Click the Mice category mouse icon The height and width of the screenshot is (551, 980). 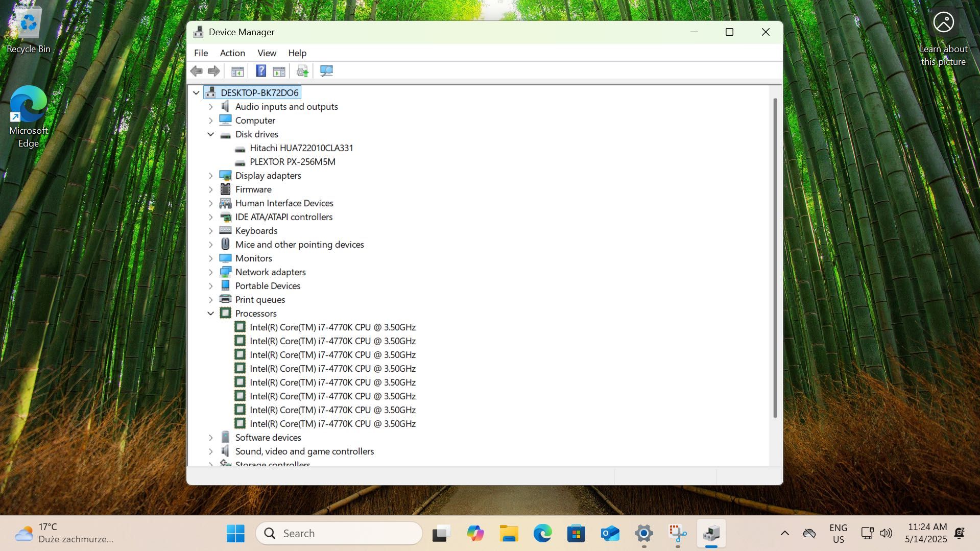point(225,244)
